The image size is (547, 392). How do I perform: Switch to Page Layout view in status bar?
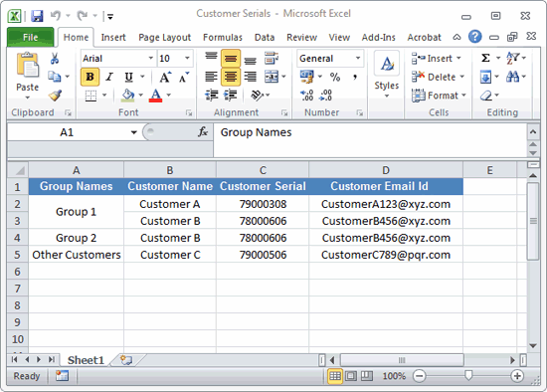pos(351,376)
